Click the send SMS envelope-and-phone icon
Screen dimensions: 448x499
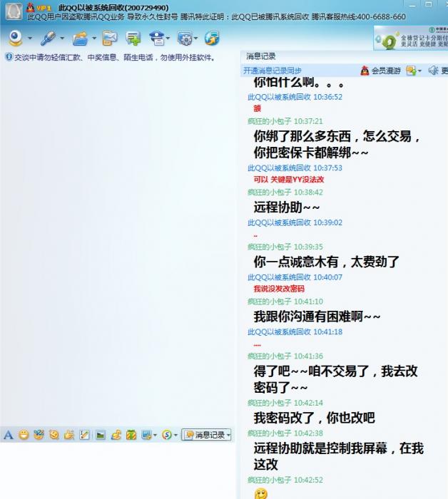(x=110, y=38)
